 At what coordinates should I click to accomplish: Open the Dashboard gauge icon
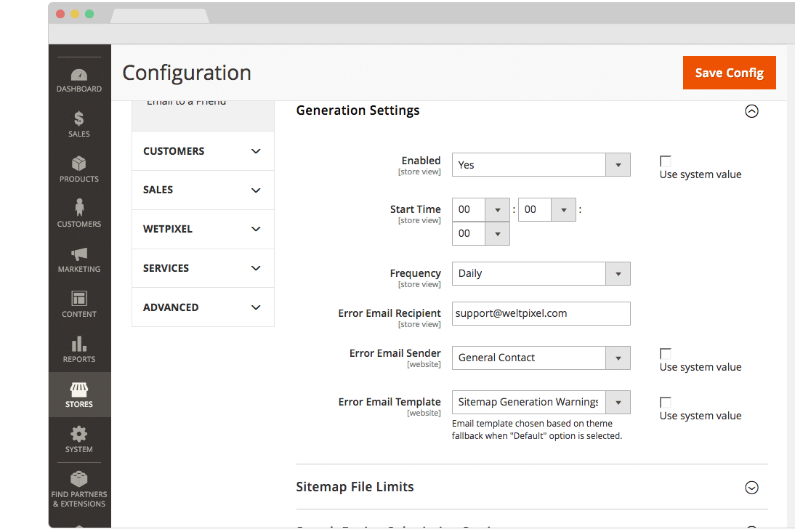(79, 76)
